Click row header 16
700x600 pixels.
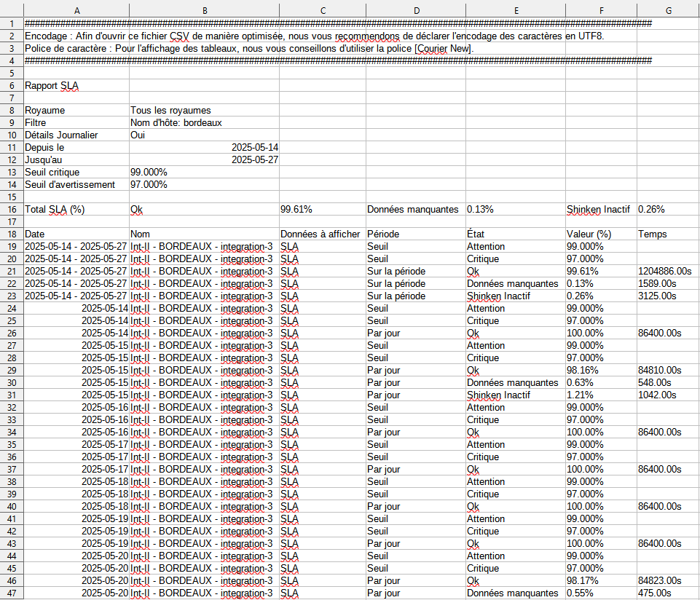12,210
